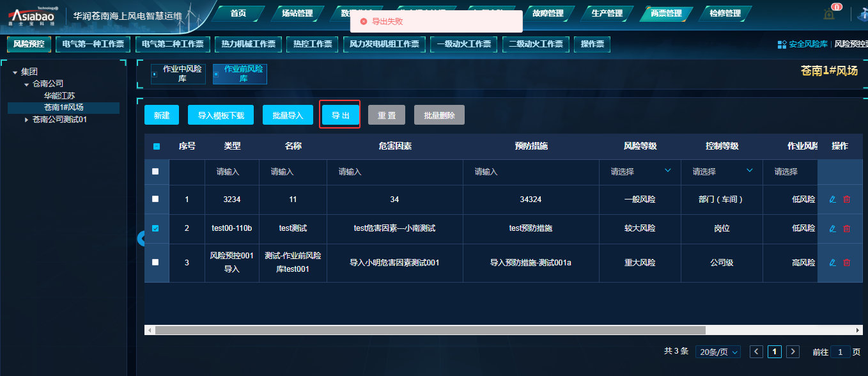Go to previous page arrow in pagination
The width and height of the screenshot is (868, 376).
756,352
